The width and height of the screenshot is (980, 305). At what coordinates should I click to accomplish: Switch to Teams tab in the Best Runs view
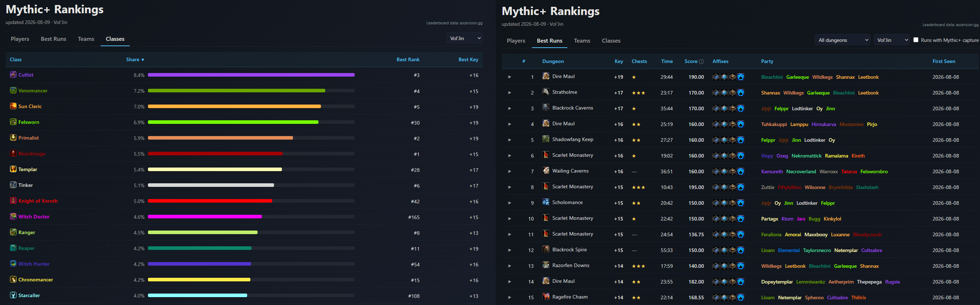(582, 41)
